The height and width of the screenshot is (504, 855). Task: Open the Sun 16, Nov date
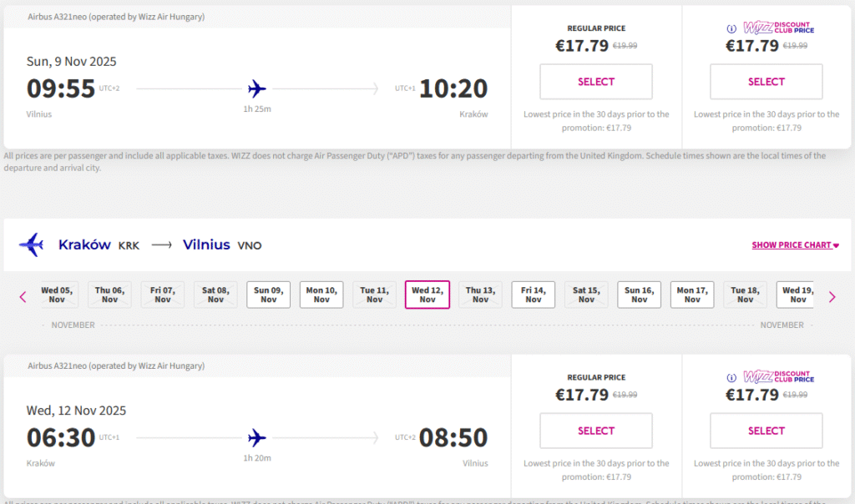tap(640, 295)
